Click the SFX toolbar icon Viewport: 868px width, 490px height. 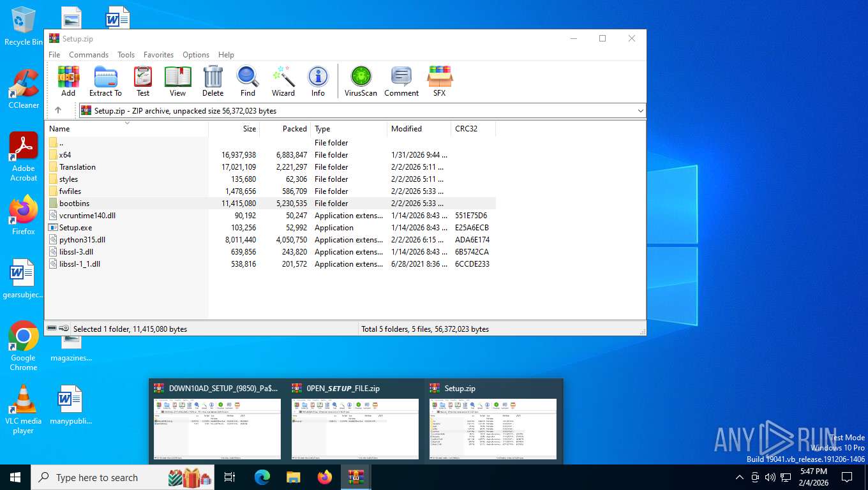point(439,81)
